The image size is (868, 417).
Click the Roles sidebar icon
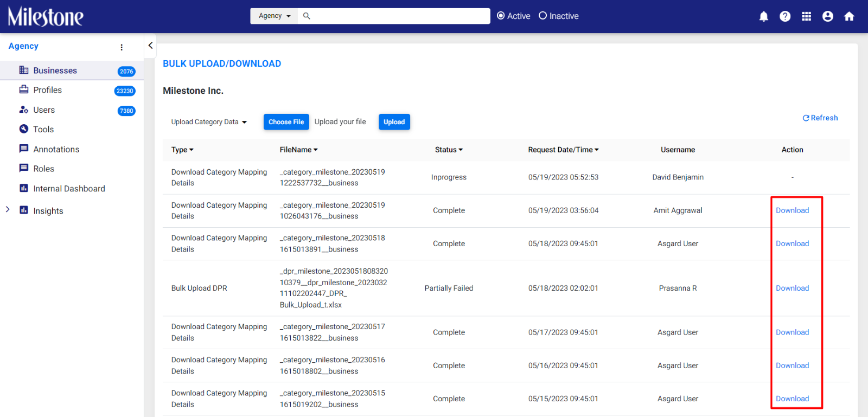[x=24, y=168]
